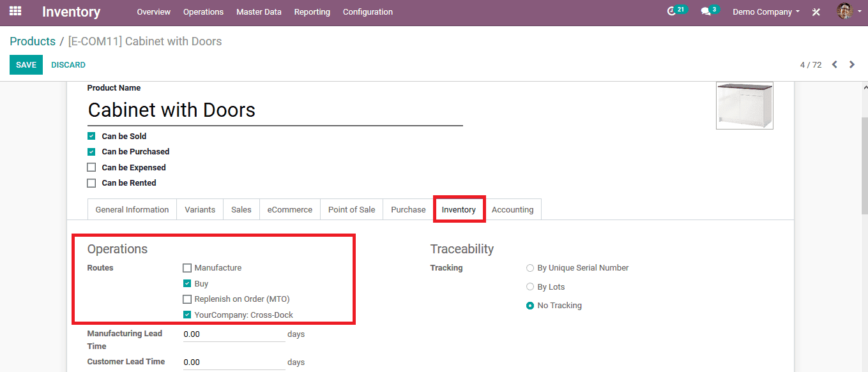This screenshot has width=868, height=372.
Task: Open the conversations chat icon with badge 3
Action: point(710,11)
